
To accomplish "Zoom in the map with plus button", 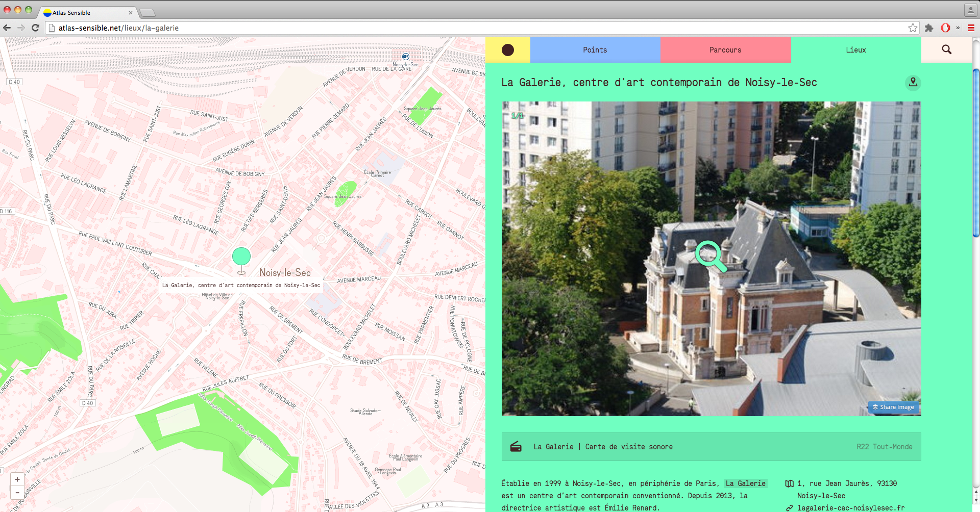I will pos(17,479).
